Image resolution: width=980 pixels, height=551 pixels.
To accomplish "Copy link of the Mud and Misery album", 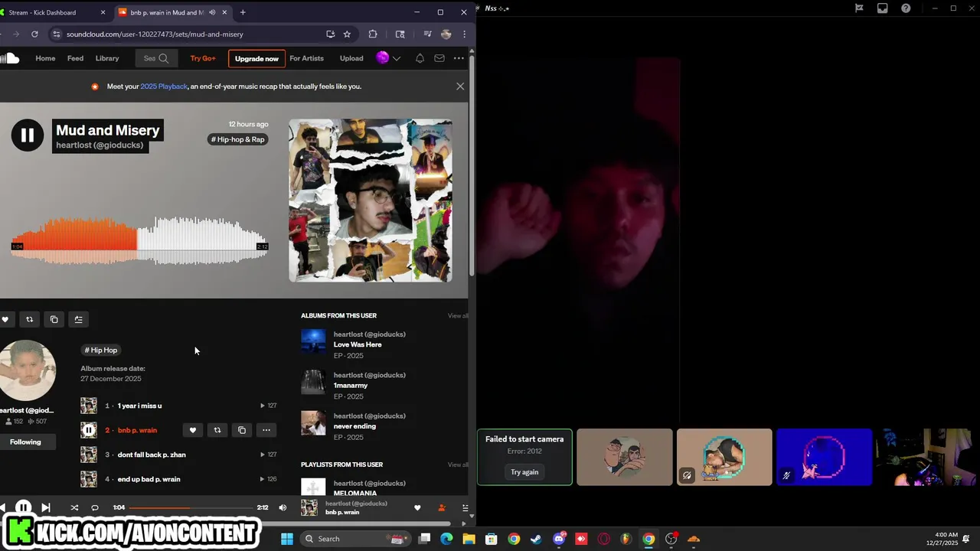I will tap(54, 319).
